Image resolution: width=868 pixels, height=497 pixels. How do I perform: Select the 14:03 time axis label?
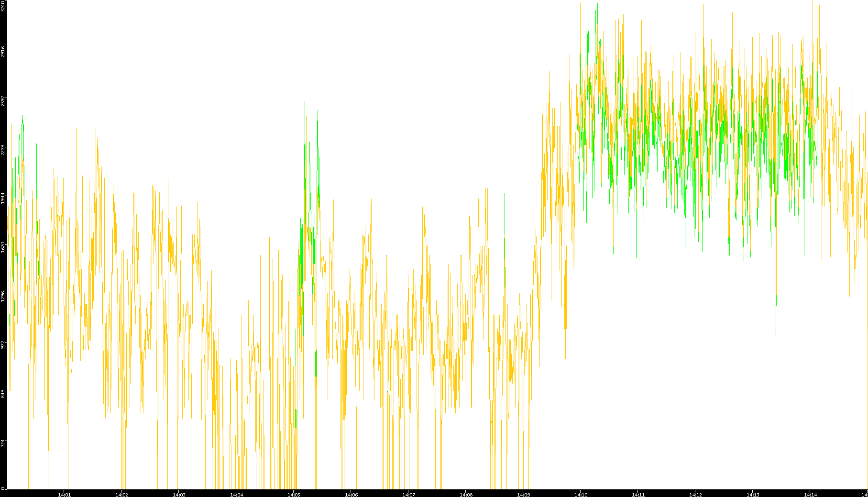179,495
